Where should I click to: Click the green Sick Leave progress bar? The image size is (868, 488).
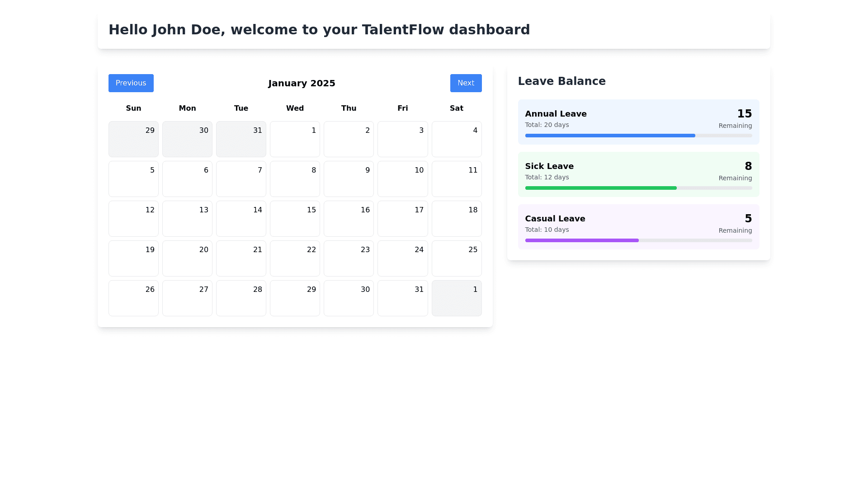(x=601, y=188)
